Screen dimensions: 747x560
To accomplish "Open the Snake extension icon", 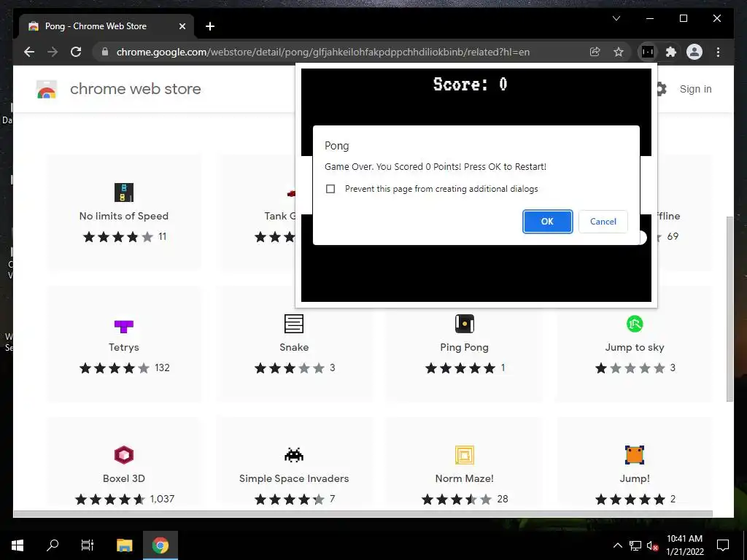I will [x=294, y=324].
